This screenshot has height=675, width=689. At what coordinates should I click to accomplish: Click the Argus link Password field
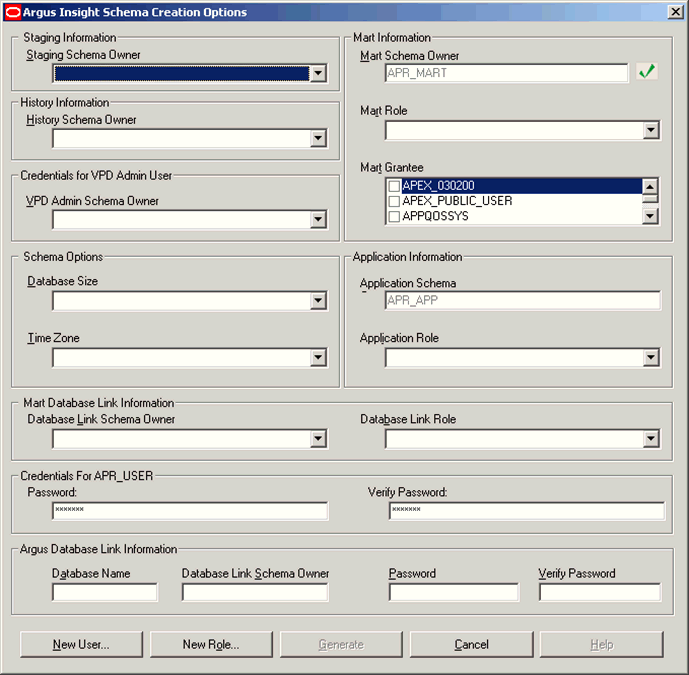[454, 592]
